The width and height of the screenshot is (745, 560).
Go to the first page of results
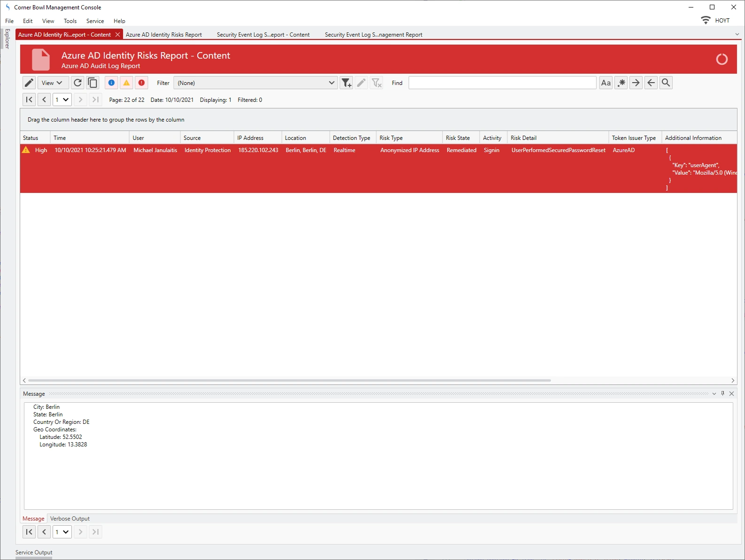[x=29, y=100]
